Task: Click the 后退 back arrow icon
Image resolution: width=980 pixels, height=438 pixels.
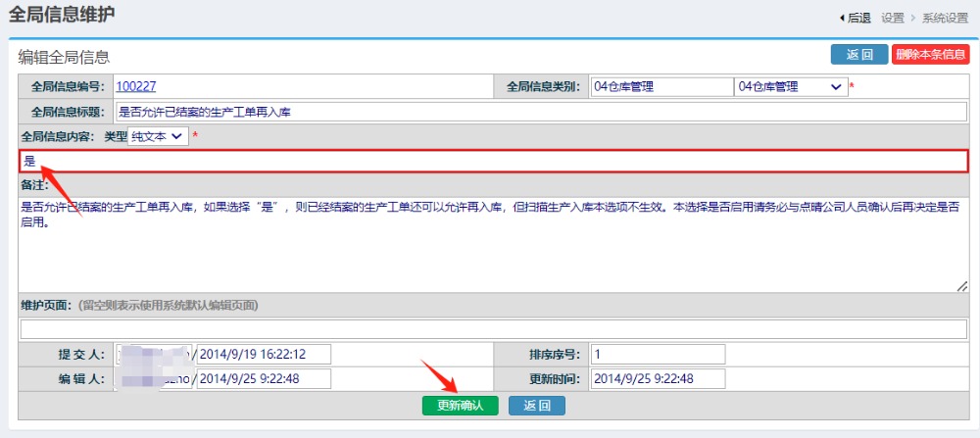Action: pyautogui.click(x=841, y=18)
